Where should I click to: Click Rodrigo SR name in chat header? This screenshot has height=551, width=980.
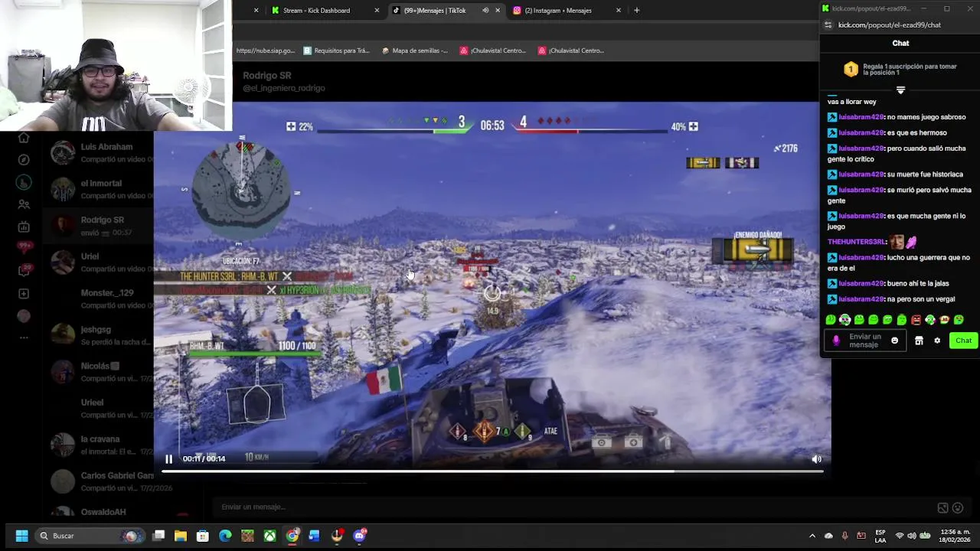point(267,75)
